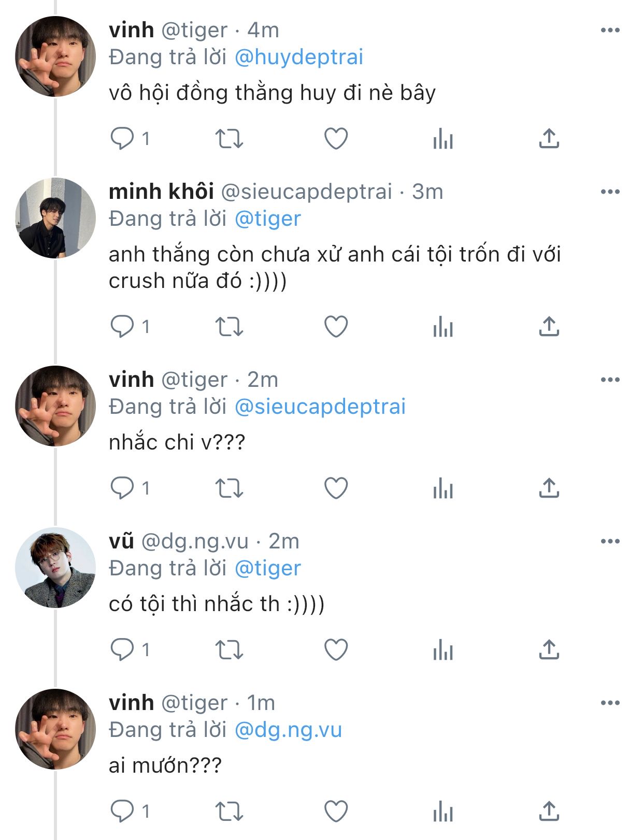Retweet minh khôi's reply about crush

coord(228,327)
